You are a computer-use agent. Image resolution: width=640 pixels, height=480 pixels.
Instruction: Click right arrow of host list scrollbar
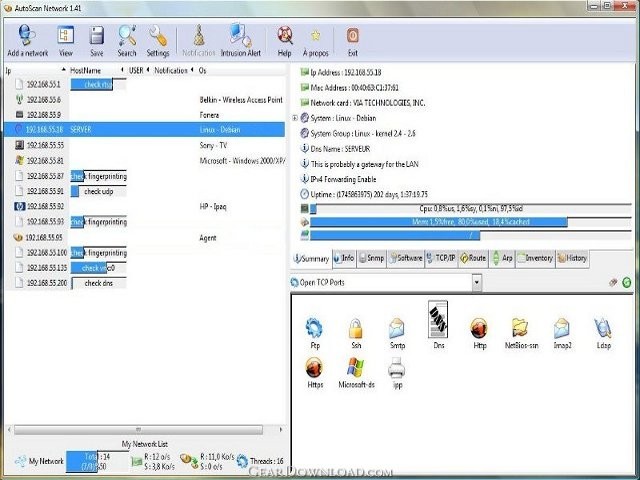pos(281,430)
